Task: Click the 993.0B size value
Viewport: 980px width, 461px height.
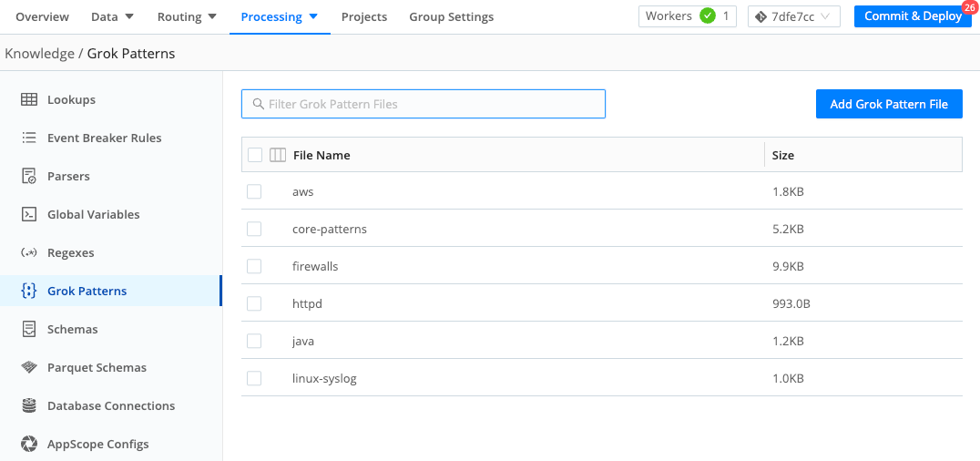Action: click(791, 304)
